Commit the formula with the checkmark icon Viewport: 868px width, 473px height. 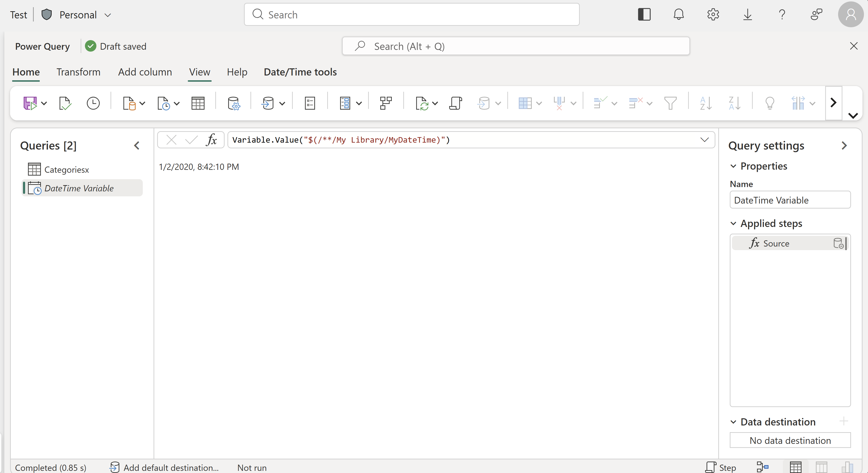(191, 140)
